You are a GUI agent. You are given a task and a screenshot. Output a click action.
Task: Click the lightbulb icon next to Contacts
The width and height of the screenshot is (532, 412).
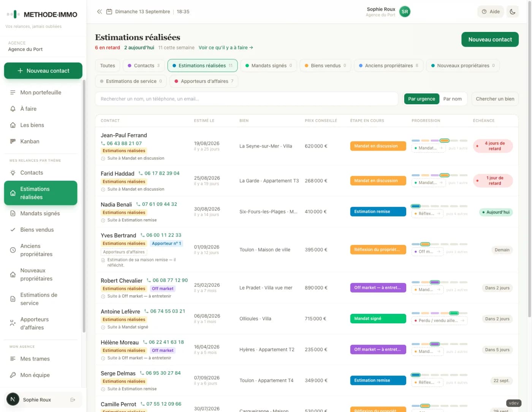(13, 173)
